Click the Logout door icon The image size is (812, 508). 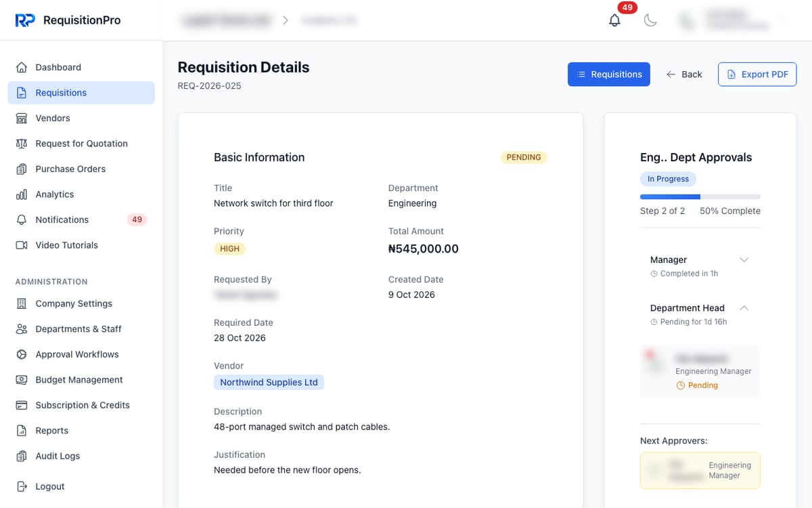22,486
